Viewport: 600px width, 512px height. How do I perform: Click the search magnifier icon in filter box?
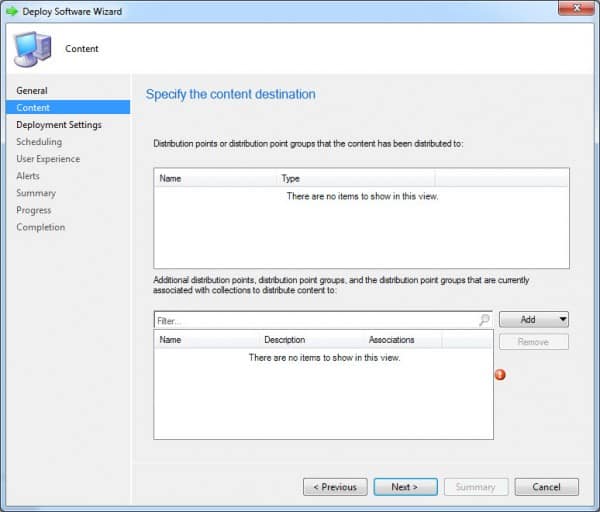click(484, 320)
